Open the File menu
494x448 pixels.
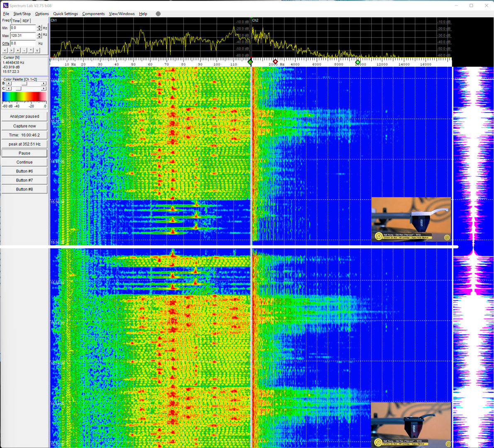coord(6,14)
